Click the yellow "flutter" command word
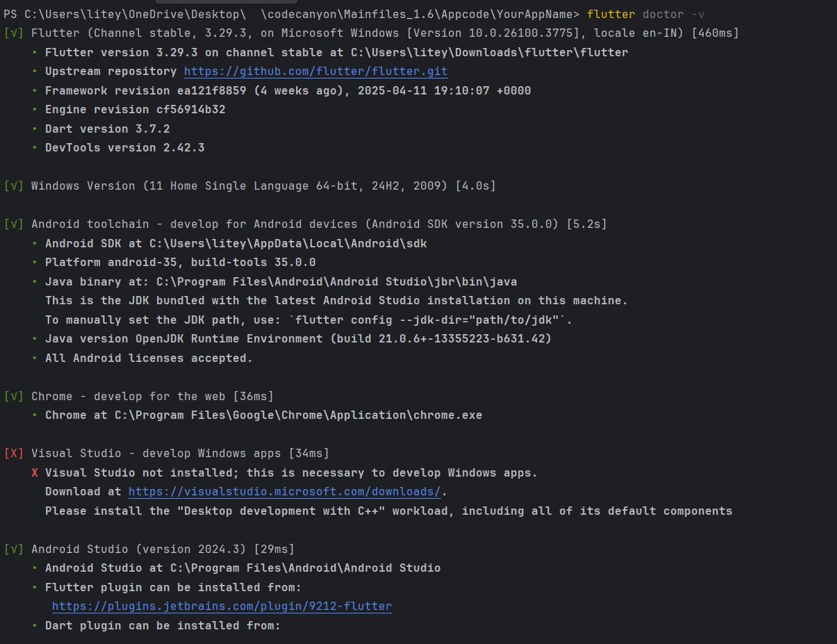837x644 pixels. click(x=611, y=14)
